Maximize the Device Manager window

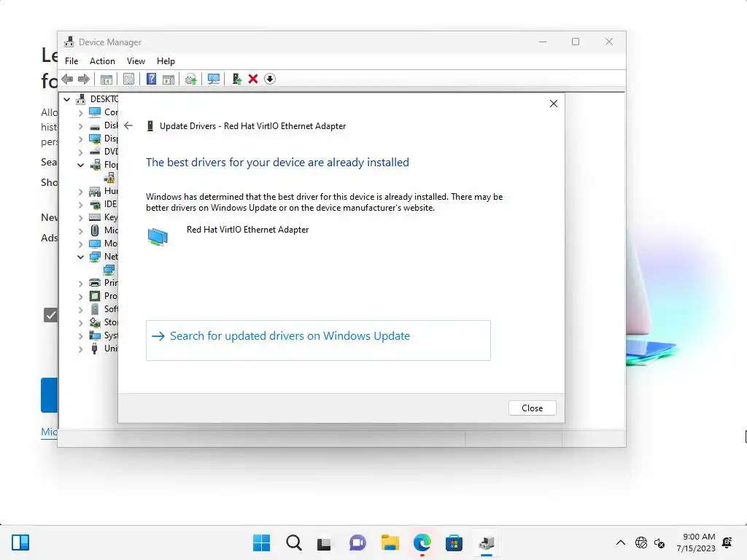[x=576, y=42]
